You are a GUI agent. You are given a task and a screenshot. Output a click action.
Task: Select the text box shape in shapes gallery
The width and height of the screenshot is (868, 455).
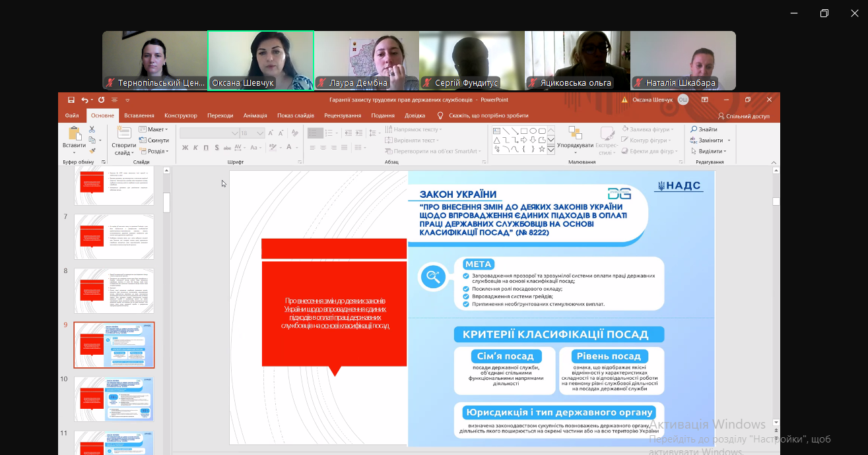click(x=496, y=131)
